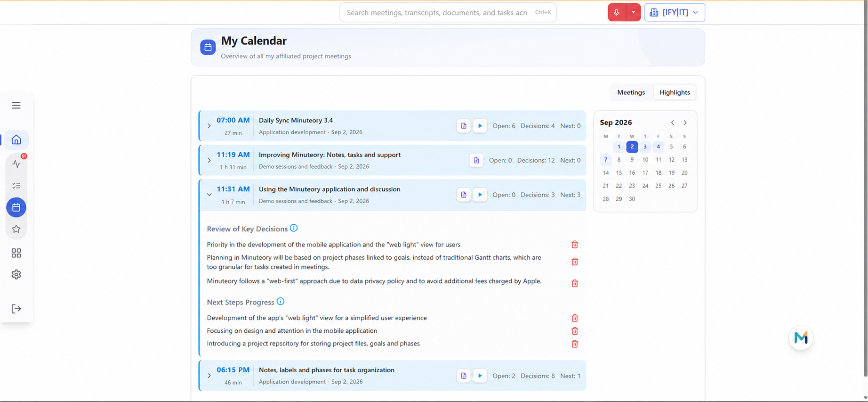Select September 15 in the mini calendar
Screen dimensions: 868x402
coord(619,173)
